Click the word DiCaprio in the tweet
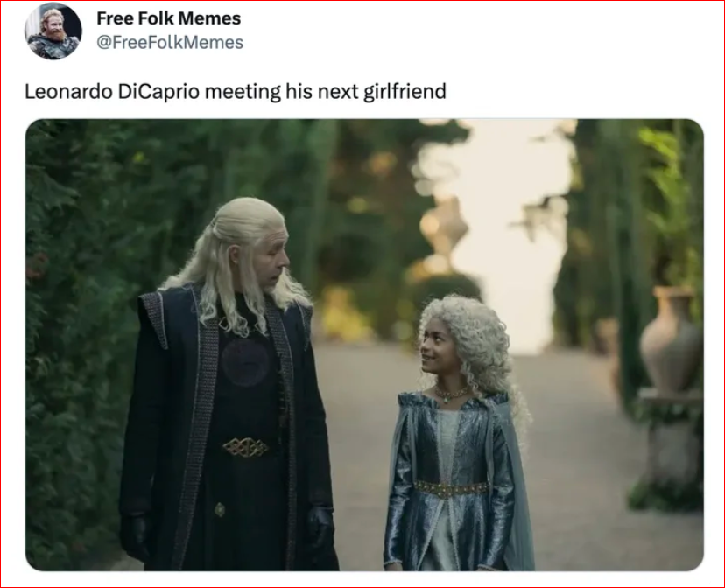The width and height of the screenshot is (725, 588). (158, 92)
